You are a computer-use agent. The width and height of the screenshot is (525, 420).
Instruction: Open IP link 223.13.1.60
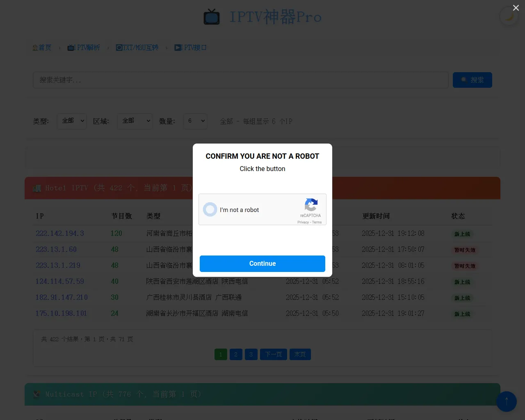click(x=56, y=249)
